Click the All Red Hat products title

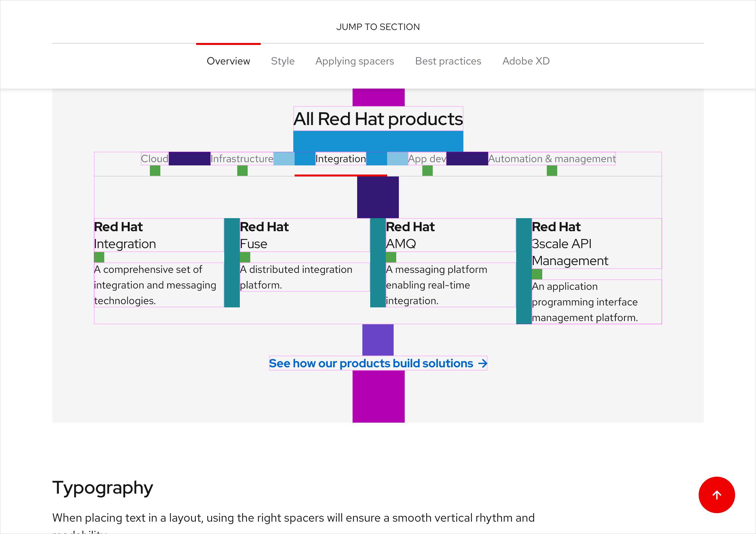(x=378, y=119)
